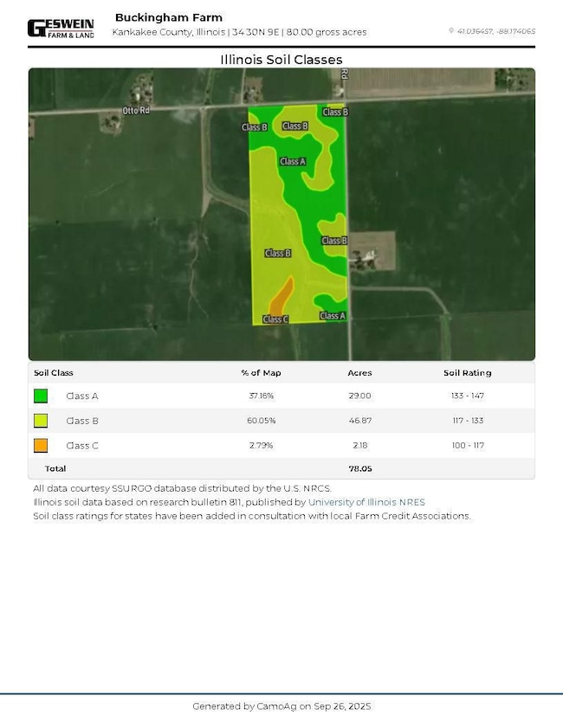Click the Illinois Soil Classes heading
Image resolution: width=563 pixels, height=728 pixels.
[x=281, y=60]
